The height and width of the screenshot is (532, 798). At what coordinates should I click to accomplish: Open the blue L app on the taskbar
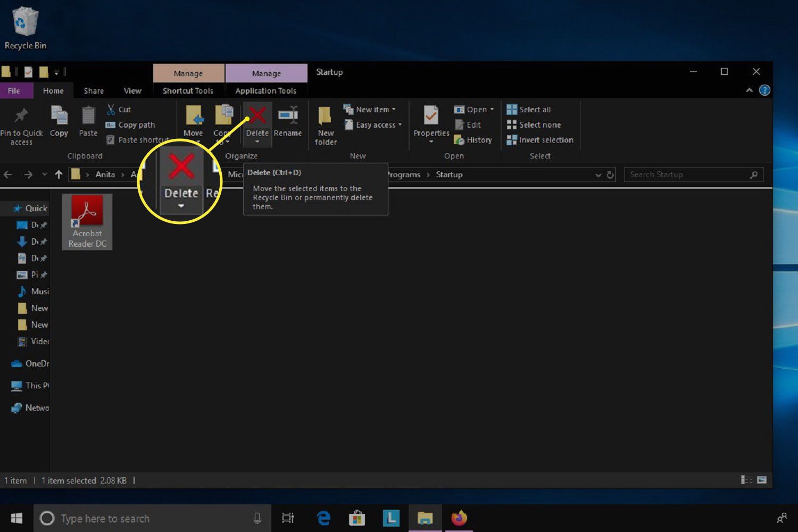(x=391, y=518)
